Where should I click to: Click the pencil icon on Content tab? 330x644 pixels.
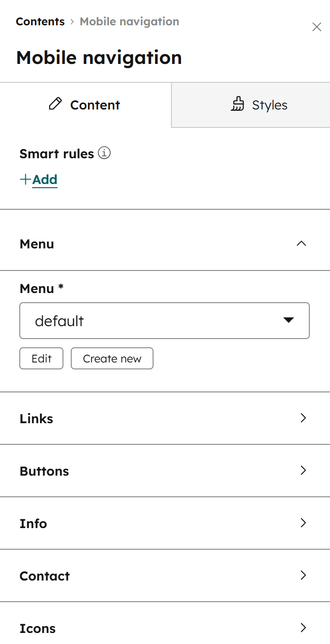[56, 104]
